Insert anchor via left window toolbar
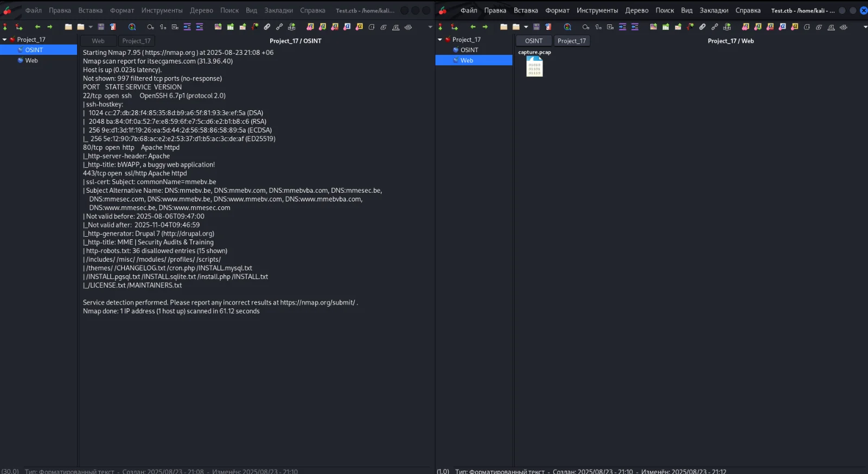This screenshot has height=474, width=868. [292, 27]
